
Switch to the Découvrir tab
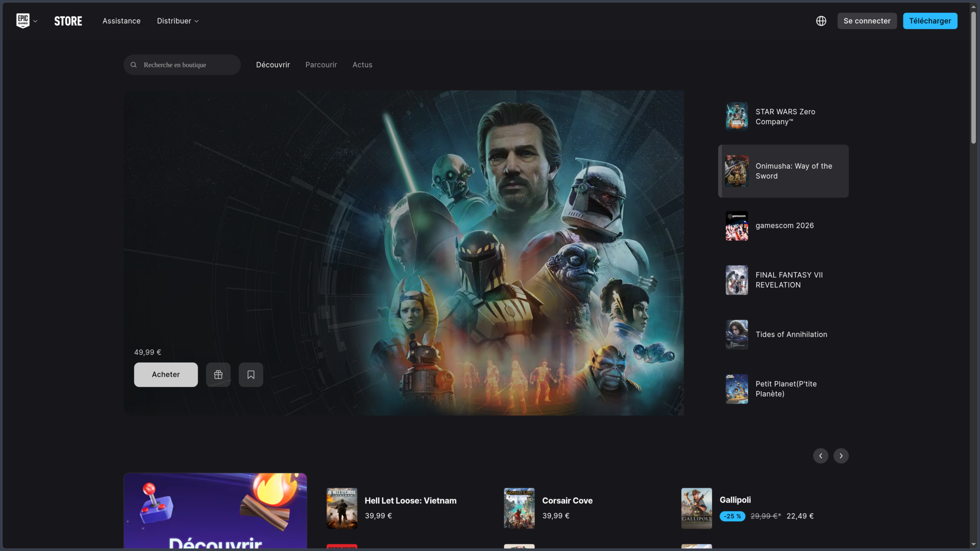(x=273, y=65)
